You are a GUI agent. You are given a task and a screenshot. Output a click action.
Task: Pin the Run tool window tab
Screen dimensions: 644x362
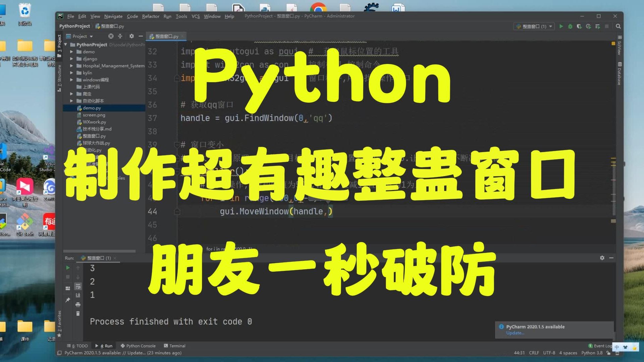pyautogui.click(x=68, y=299)
